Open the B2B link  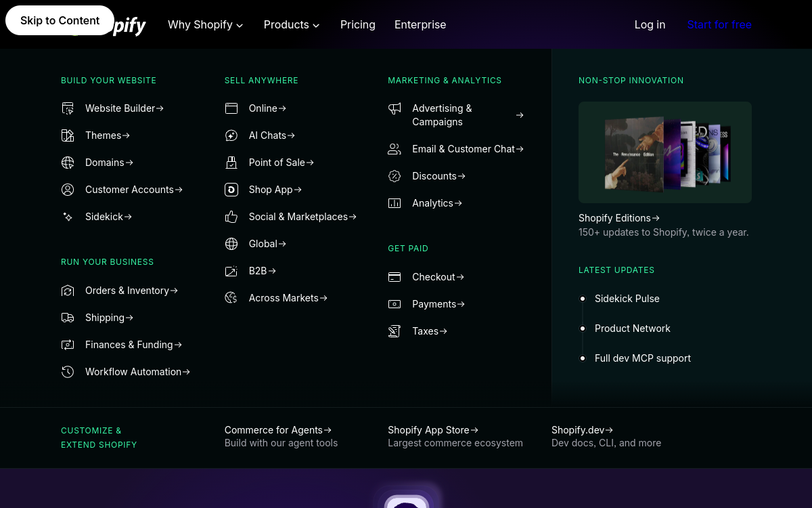click(x=263, y=271)
